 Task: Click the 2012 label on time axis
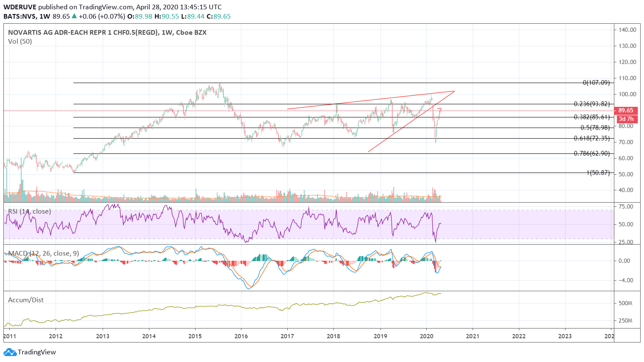coord(56,336)
